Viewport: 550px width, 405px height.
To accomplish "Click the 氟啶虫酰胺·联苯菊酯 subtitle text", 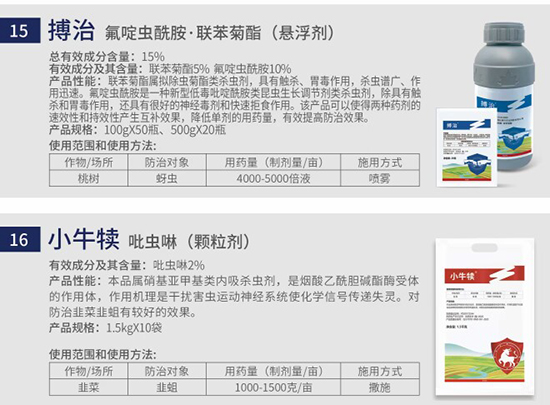I will click(183, 33).
